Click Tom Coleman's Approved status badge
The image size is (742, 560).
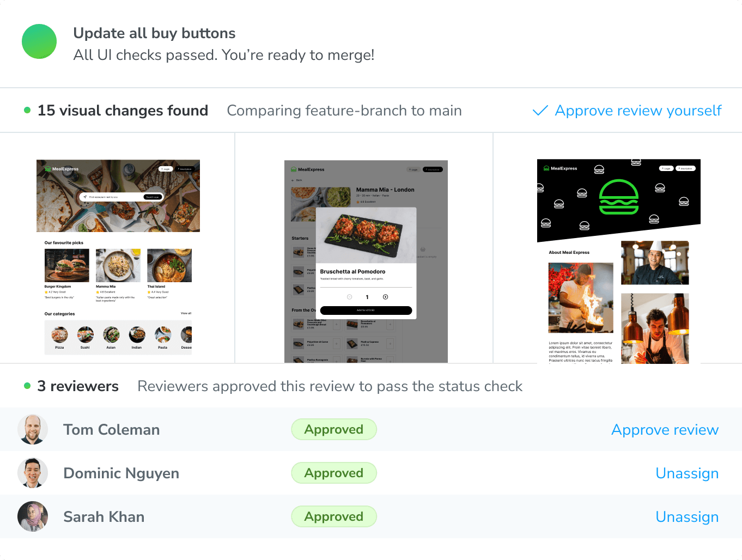(334, 429)
